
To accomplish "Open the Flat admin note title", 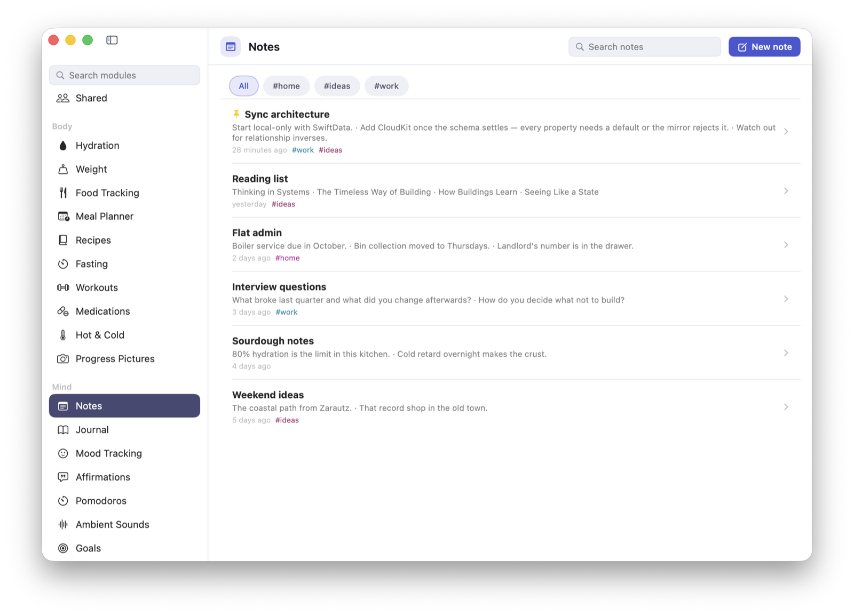I will [x=257, y=233].
